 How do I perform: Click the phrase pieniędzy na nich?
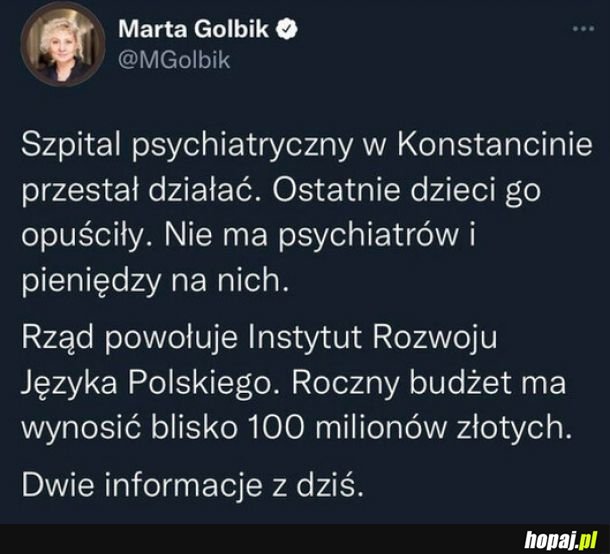tap(155, 282)
